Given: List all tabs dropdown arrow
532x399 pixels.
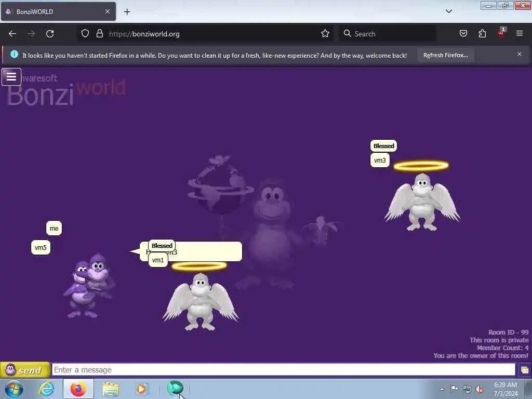Looking at the screenshot, I should tap(448, 11).
